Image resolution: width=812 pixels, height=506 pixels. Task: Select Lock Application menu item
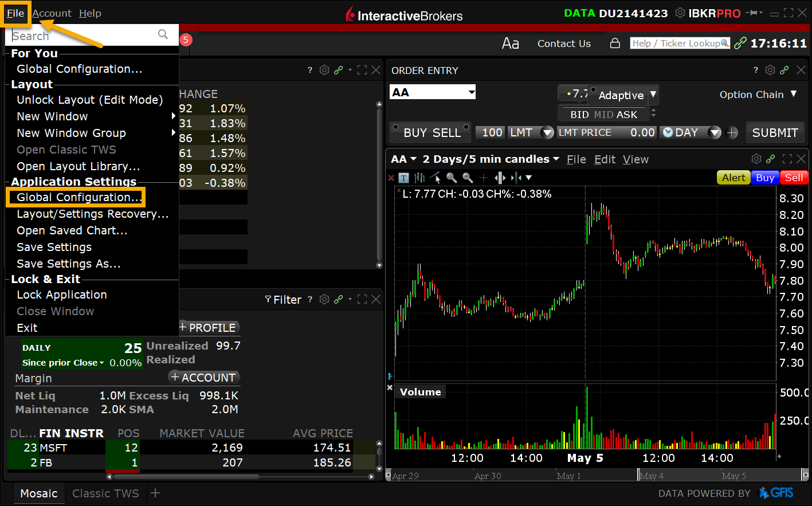coord(62,295)
